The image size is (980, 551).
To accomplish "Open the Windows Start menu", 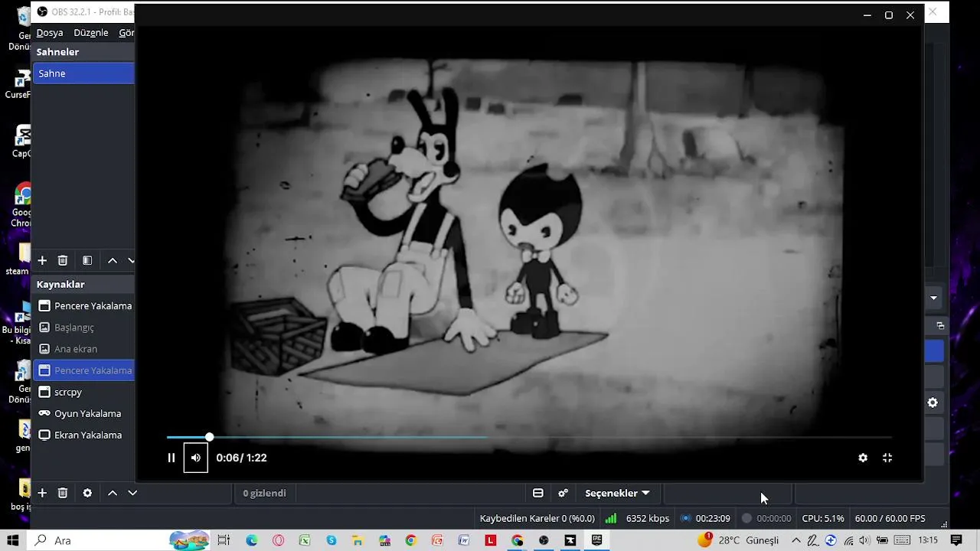I will [13, 540].
